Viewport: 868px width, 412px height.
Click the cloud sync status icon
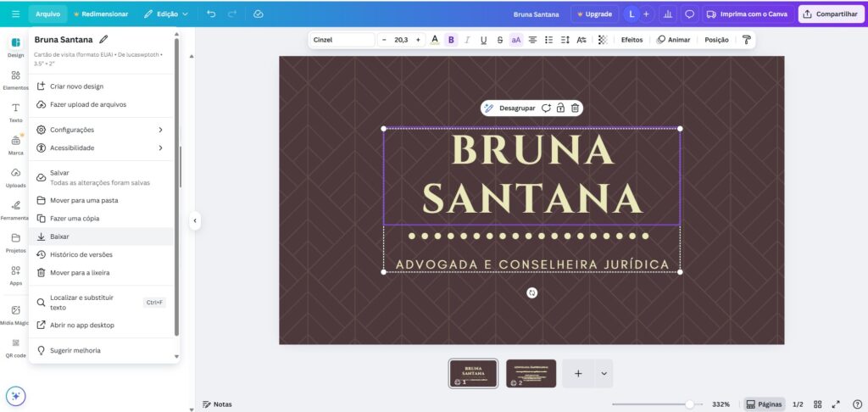[258, 14]
